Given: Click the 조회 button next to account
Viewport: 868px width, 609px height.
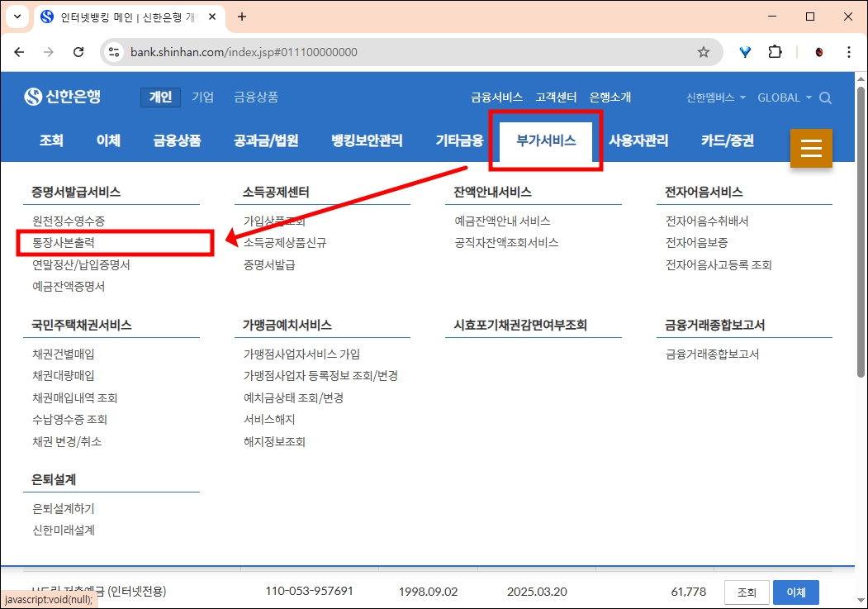Looking at the screenshot, I should point(746,592).
